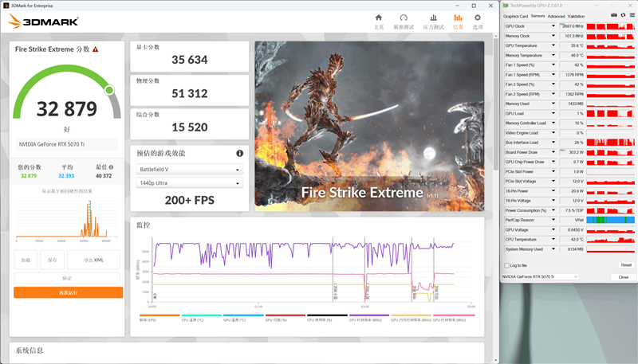Open the Battlefield V game dropdown
This screenshot has height=364, width=638.
point(189,170)
